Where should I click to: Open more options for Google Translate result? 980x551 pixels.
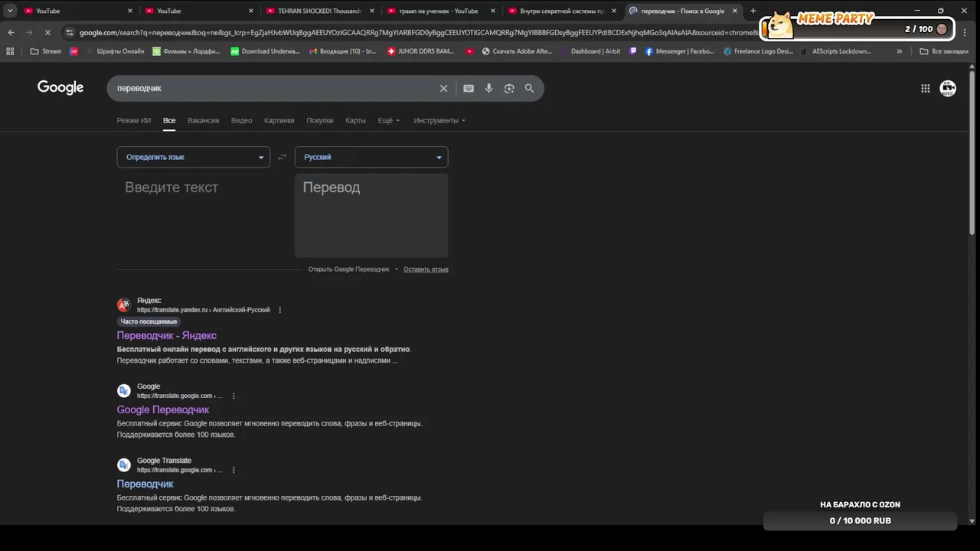[234, 470]
